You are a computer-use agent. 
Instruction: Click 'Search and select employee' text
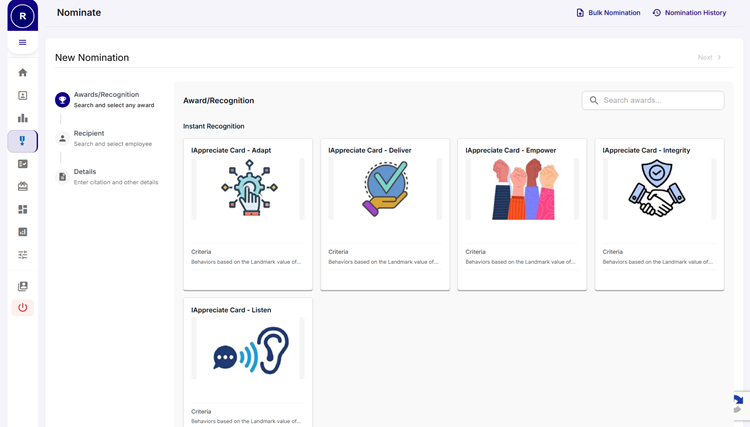(x=113, y=144)
